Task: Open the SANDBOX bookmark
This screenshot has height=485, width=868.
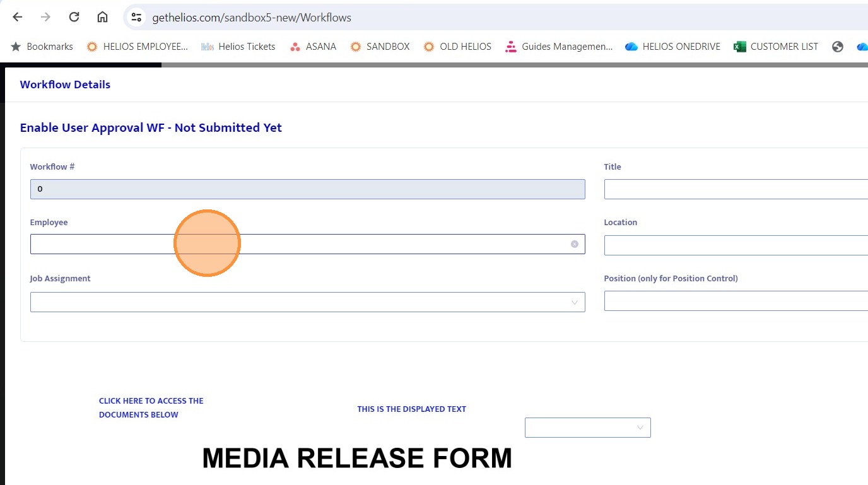Action: pos(380,46)
